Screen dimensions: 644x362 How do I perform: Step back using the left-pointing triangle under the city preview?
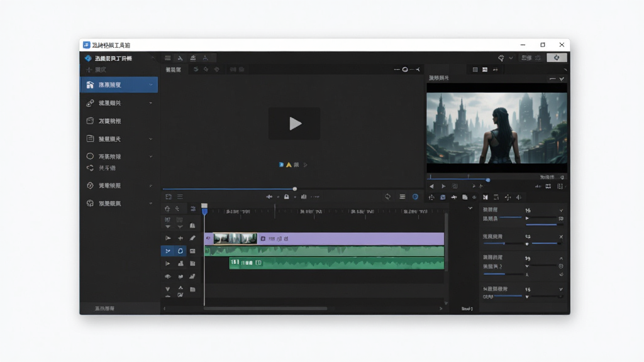(x=431, y=186)
